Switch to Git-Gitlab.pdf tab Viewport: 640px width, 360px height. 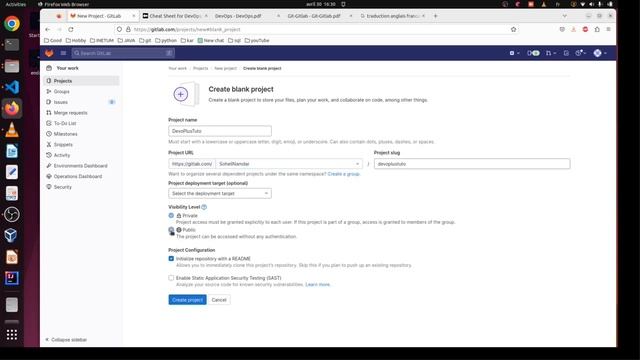(318, 16)
